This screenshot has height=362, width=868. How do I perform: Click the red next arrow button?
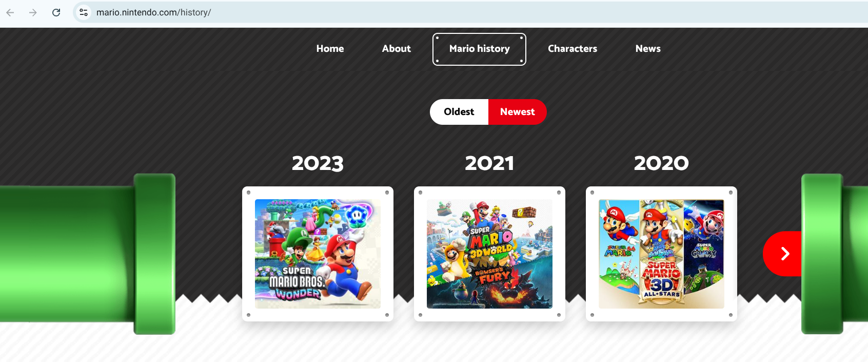pos(782,254)
